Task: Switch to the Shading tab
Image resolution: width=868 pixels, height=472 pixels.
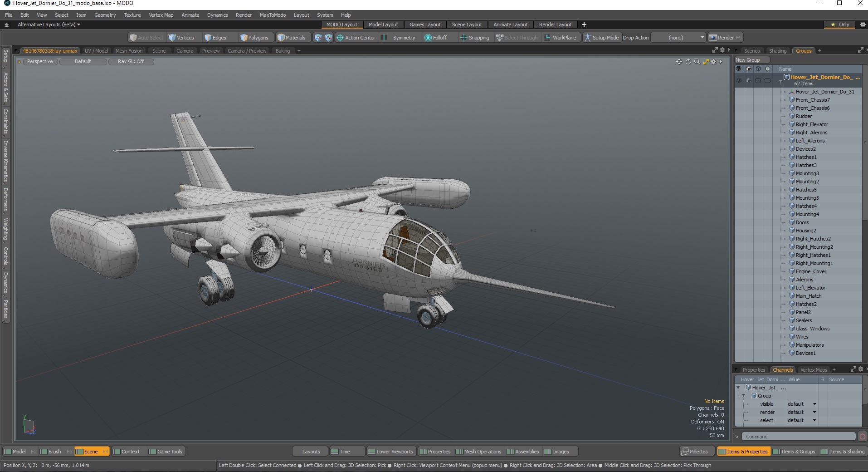Action: point(778,51)
